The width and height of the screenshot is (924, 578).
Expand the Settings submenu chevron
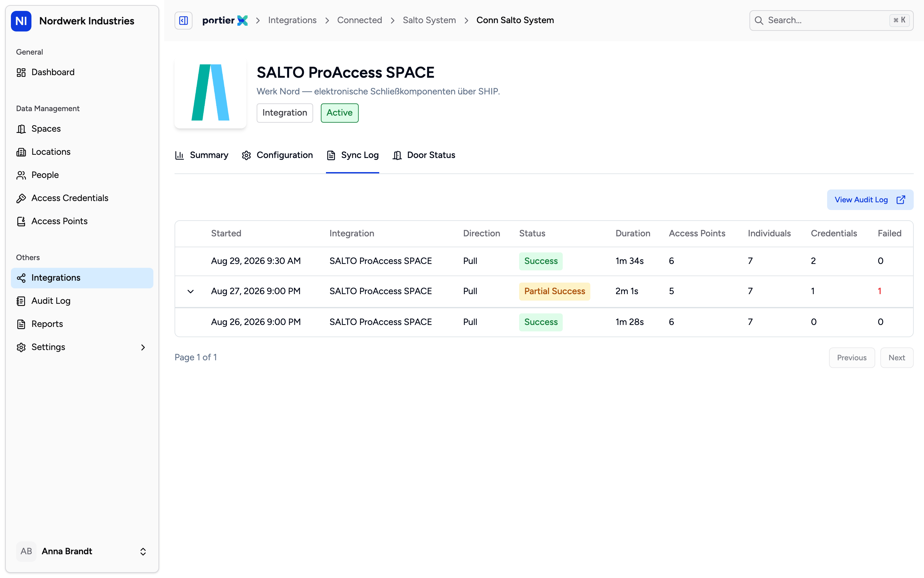point(143,347)
